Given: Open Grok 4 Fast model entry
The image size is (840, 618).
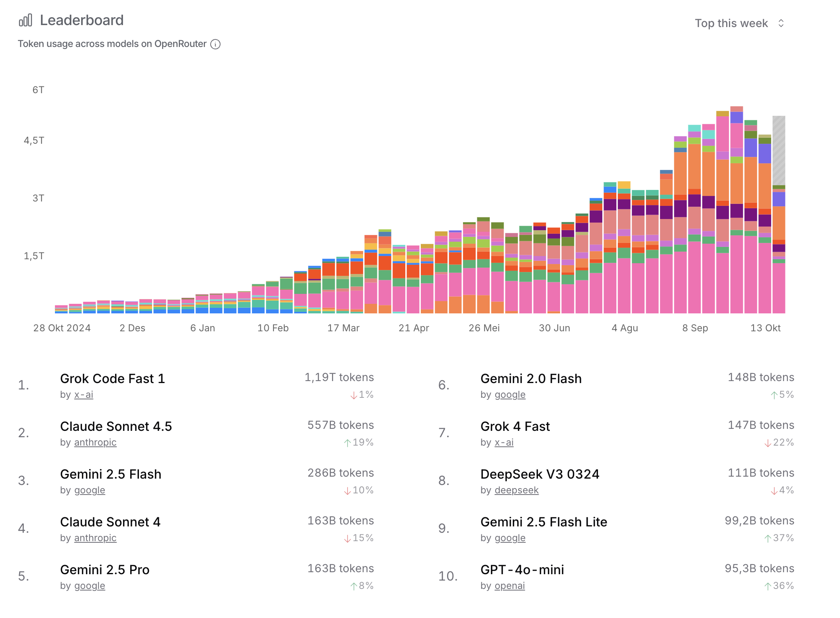Looking at the screenshot, I should point(515,426).
